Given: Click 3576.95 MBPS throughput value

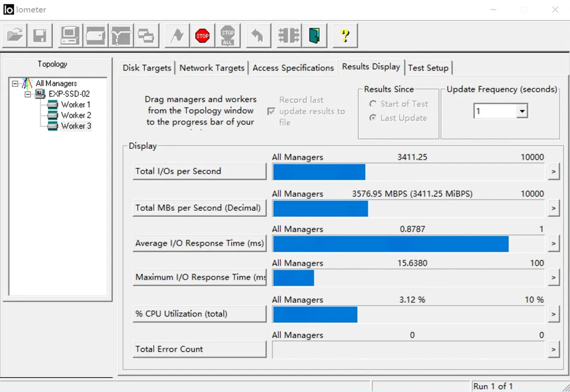Looking at the screenshot, I should (x=412, y=194).
